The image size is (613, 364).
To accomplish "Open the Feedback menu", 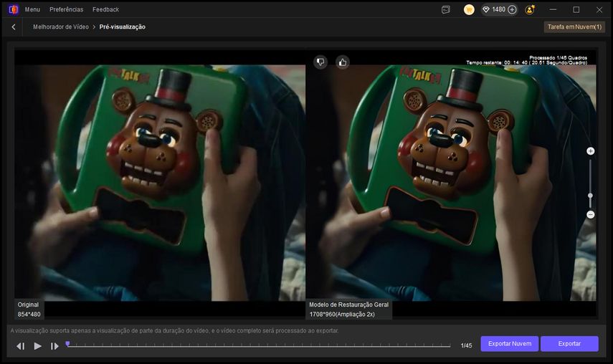I will click(105, 9).
